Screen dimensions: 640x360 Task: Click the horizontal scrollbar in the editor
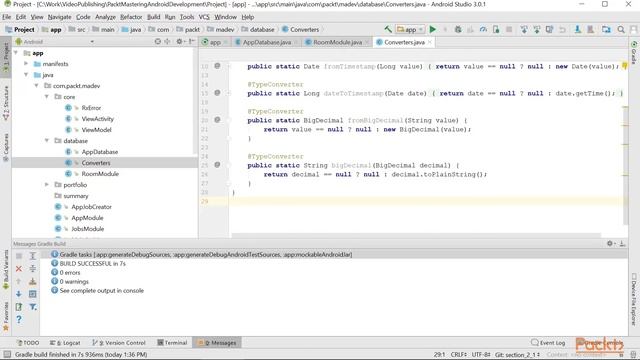[416, 236]
